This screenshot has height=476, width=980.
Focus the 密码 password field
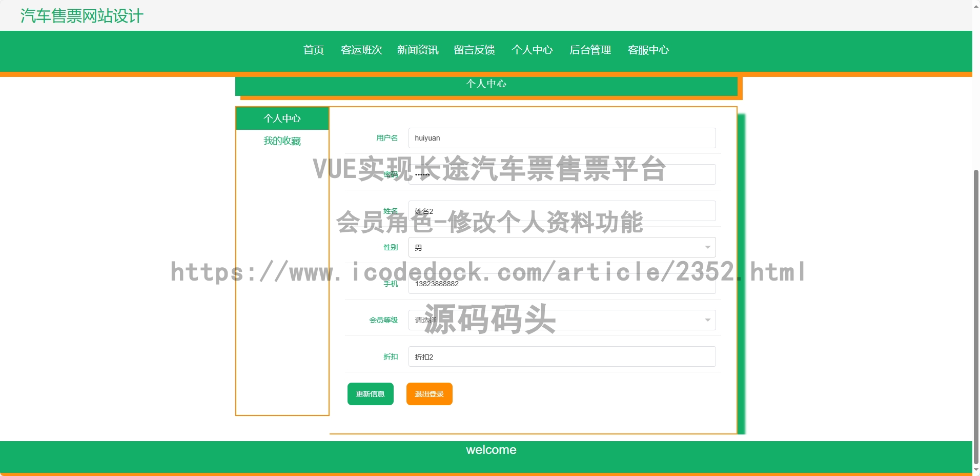[x=562, y=174]
